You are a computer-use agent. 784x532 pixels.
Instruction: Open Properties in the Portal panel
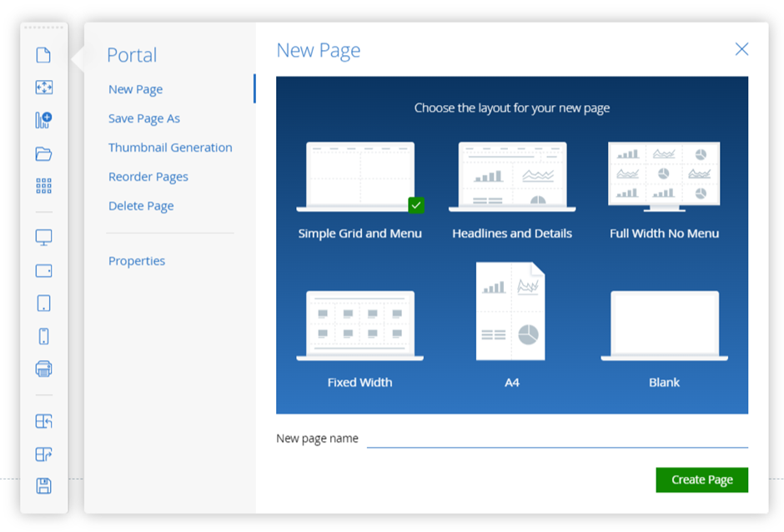coord(136,260)
